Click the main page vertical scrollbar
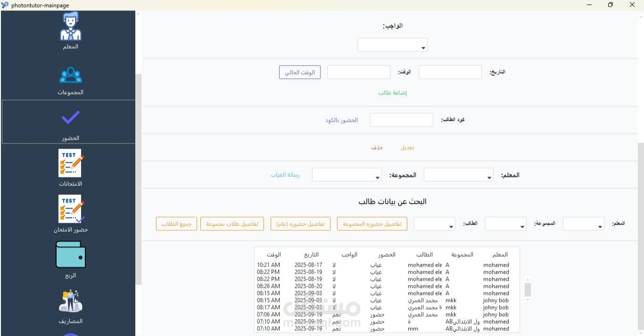The height and width of the screenshot is (336, 644). [x=641, y=236]
